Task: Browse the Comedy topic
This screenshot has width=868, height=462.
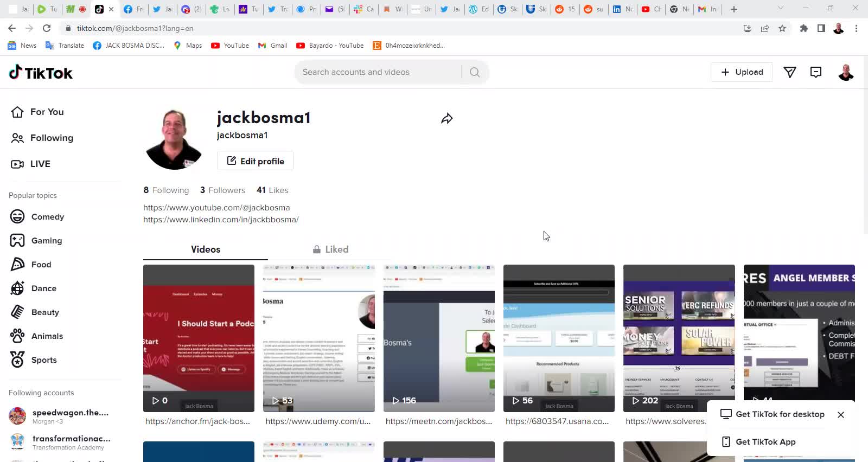Action: click(x=37, y=216)
